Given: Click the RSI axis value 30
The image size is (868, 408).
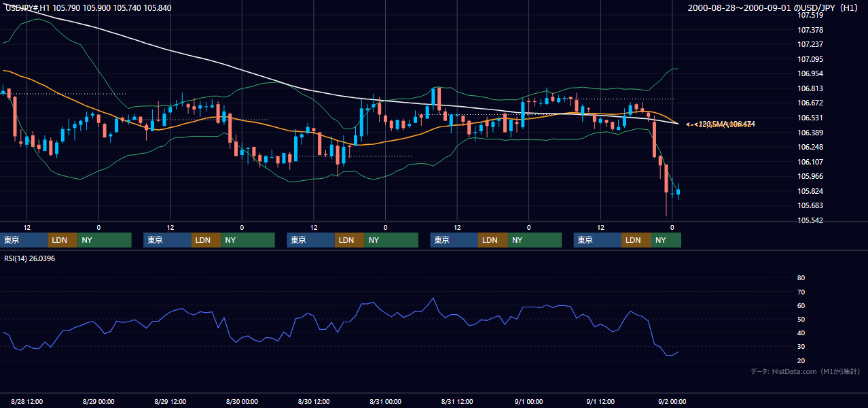Looking at the screenshot, I should tap(801, 346).
